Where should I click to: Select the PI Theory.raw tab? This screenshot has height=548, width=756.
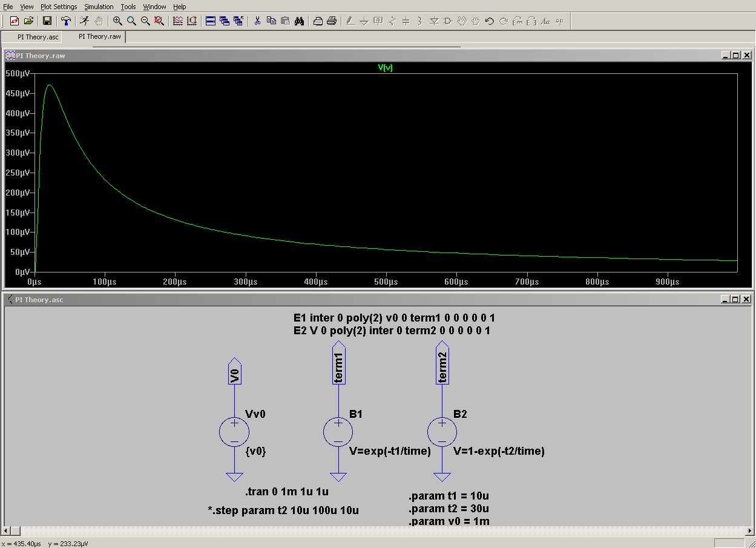pos(99,37)
